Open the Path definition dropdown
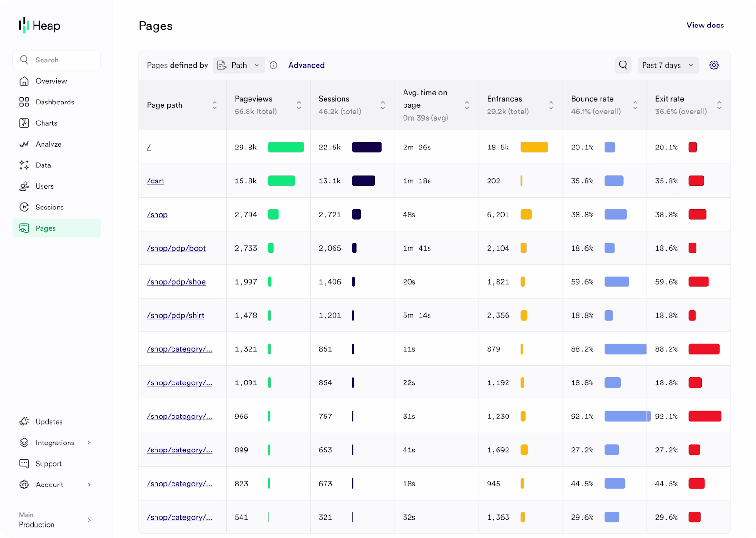 (x=239, y=65)
